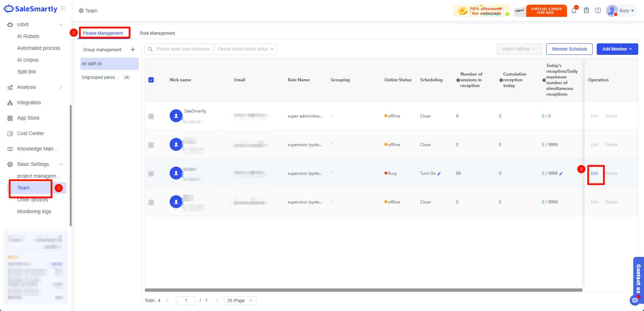Viewport: 644px width, 311px height.
Task: Open the online status filter dropdown
Action: 246,49
